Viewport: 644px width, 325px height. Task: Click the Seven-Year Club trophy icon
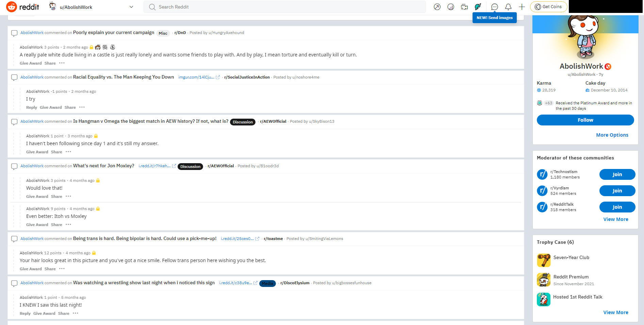[x=544, y=260]
